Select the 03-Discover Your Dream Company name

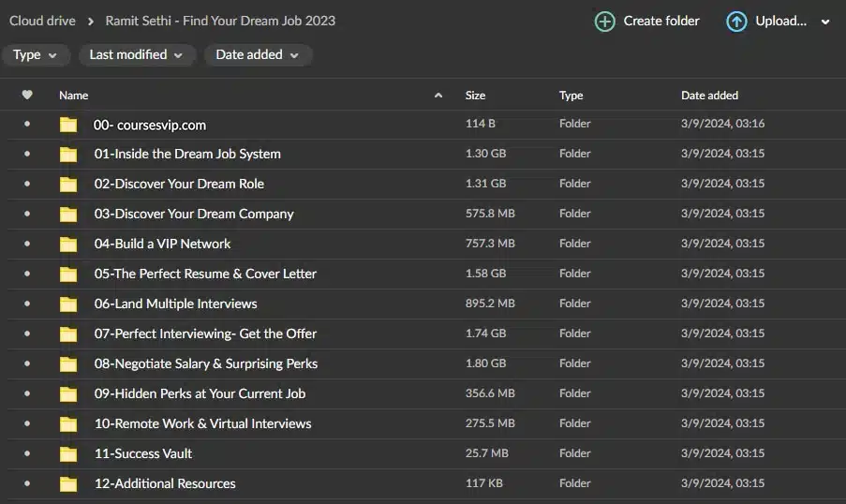click(x=194, y=215)
